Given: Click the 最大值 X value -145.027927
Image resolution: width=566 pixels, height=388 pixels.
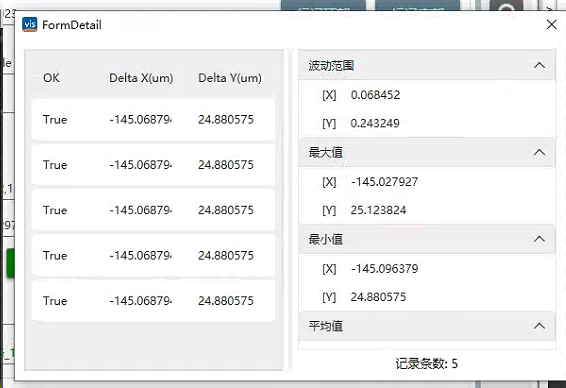Looking at the screenshot, I should (x=384, y=182).
